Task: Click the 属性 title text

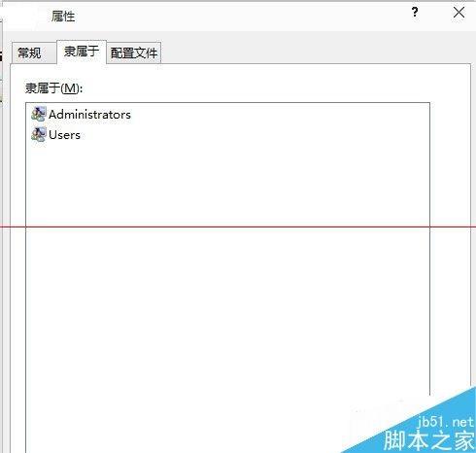Action: [x=63, y=16]
